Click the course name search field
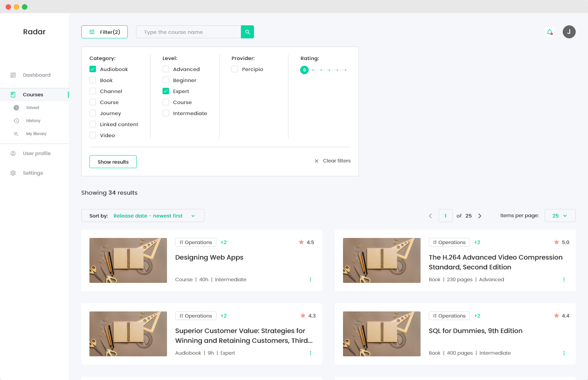This screenshot has width=588, height=380. click(188, 31)
